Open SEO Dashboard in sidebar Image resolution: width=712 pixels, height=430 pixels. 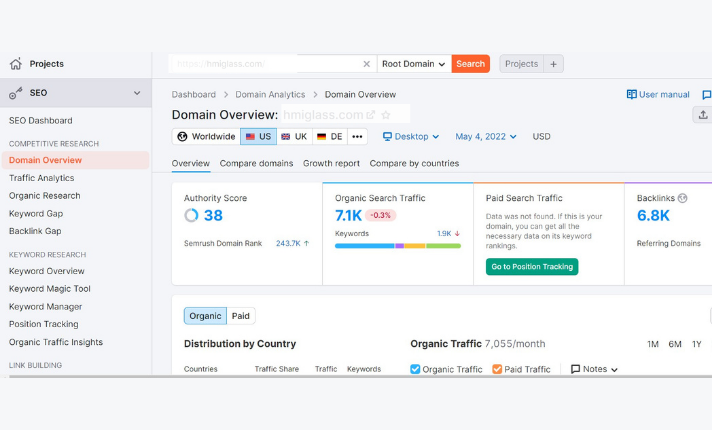coord(40,121)
